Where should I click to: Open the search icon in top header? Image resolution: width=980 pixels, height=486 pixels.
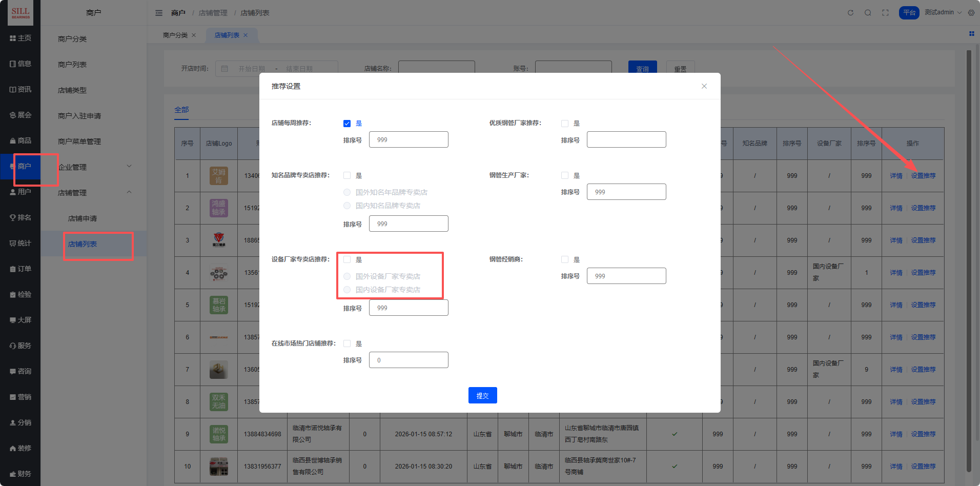click(x=868, y=13)
